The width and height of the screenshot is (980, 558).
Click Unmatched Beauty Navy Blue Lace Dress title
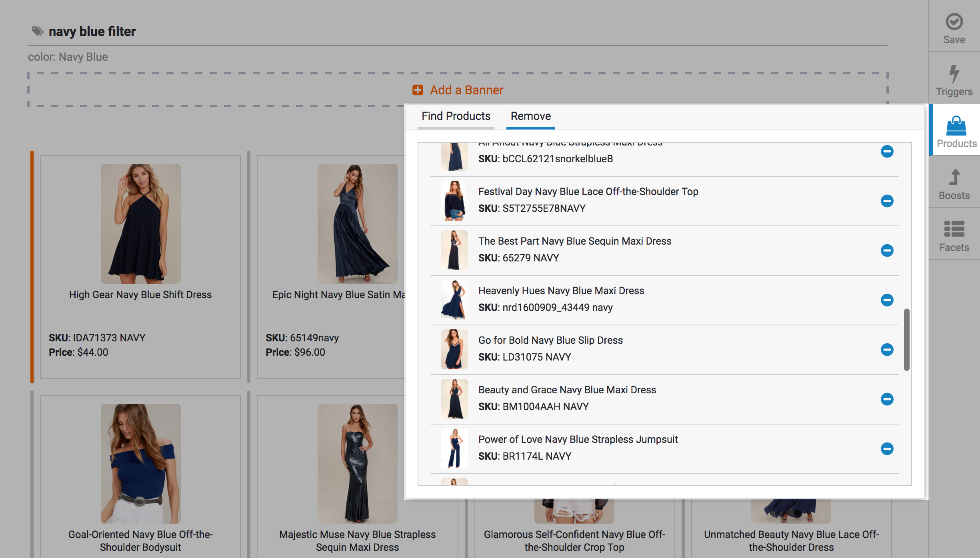pyautogui.click(x=791, y=541)
